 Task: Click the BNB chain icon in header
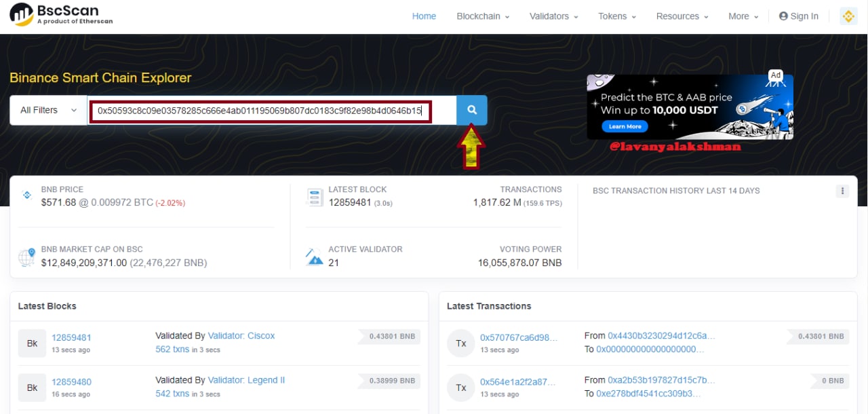pyautogui.click(x=849, y=16)
